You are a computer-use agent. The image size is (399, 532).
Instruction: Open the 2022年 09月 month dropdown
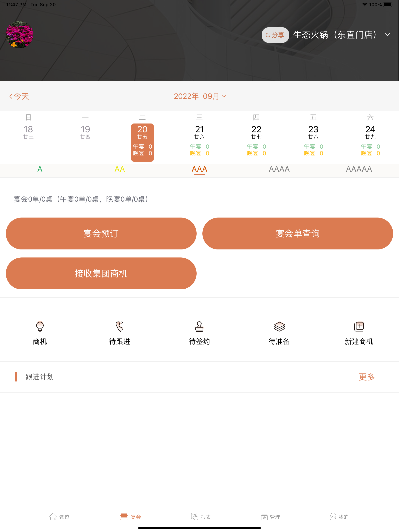click(200, 96)
